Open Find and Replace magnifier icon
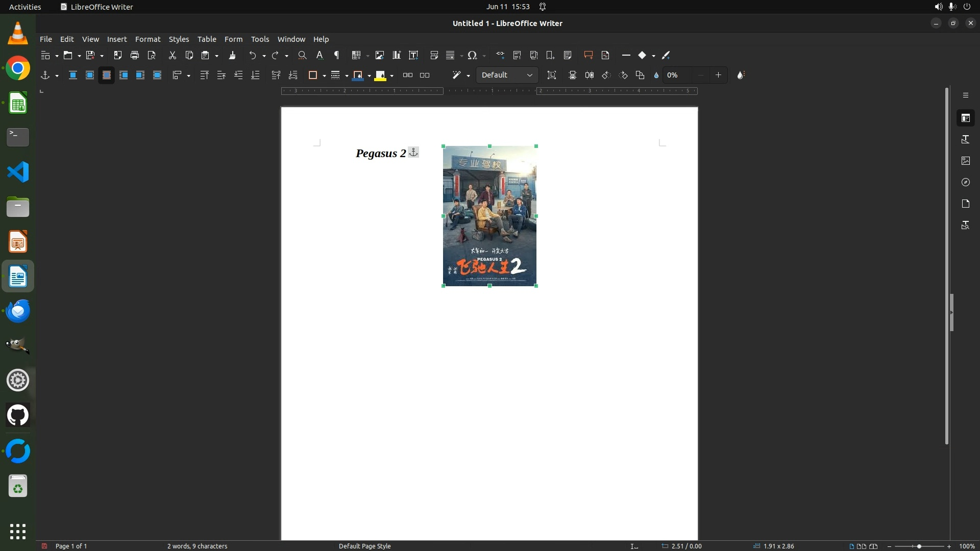The image size is (980, 551). tap(302, 55)
